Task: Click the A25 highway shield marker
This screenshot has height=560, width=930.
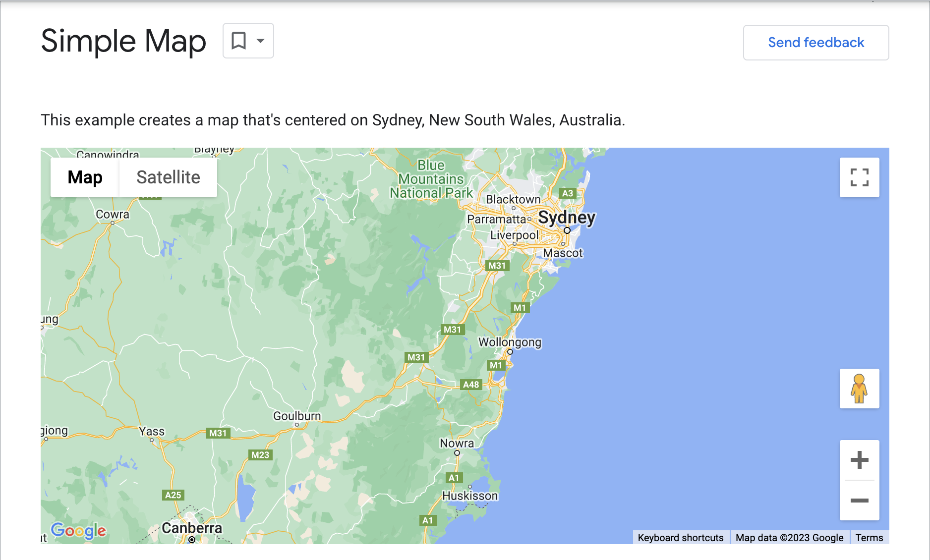Action: pos(173,495)
